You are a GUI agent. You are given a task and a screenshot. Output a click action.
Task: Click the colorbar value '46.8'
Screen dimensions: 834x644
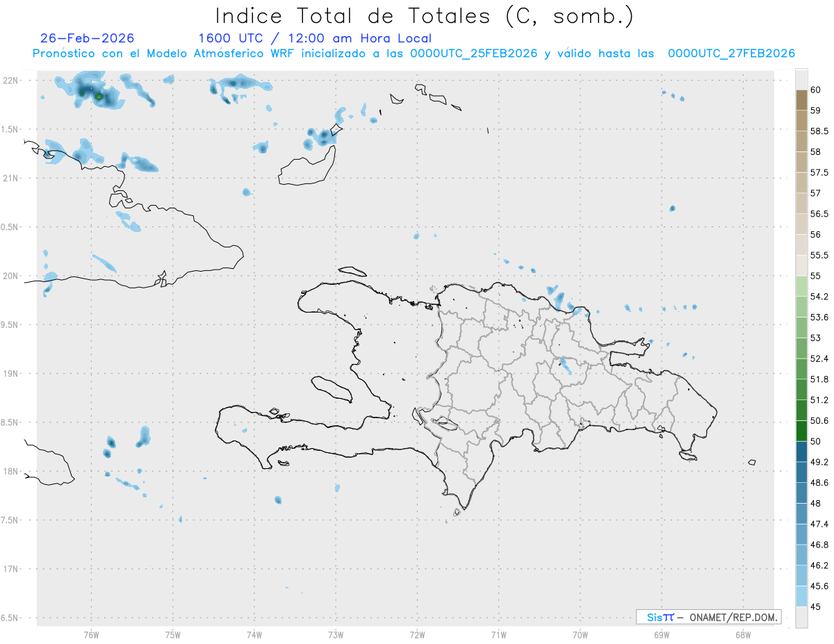(819, 545)
